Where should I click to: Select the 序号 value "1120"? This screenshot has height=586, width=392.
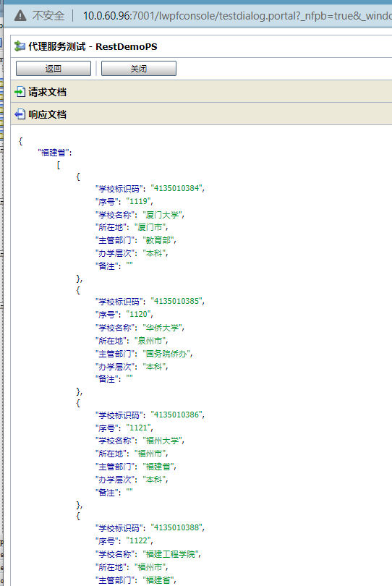point(139,314)
